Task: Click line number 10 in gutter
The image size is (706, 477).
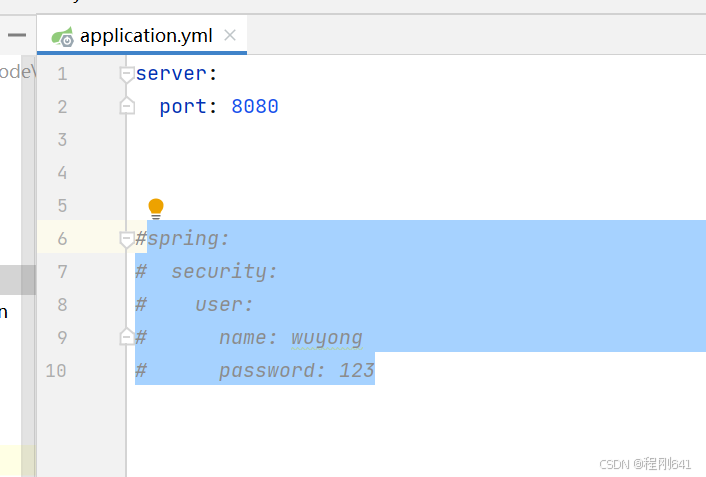Action: [x=56, y=371]
